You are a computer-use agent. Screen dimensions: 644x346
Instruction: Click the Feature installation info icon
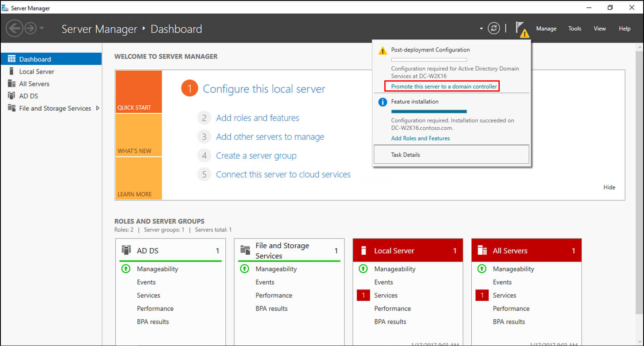pyautogui.click(x=382, y=102)
